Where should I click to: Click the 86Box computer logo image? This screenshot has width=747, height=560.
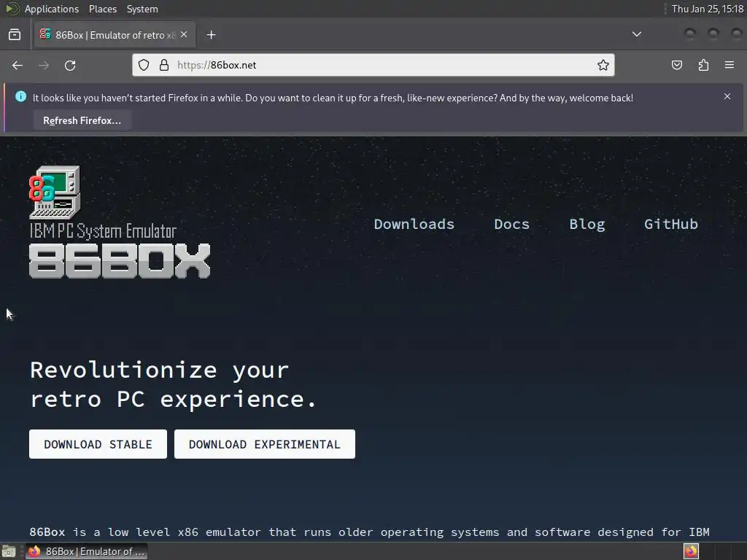coord(55,192)
